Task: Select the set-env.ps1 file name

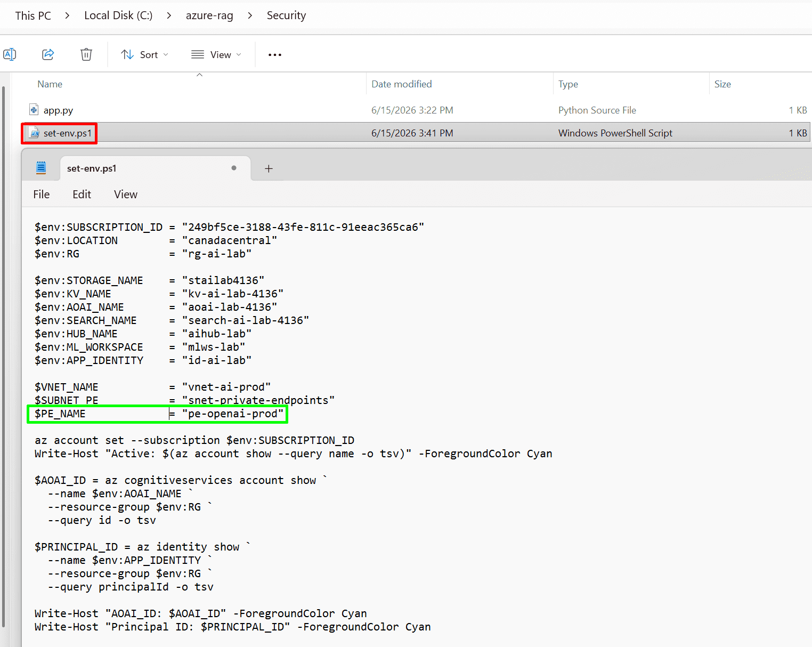Action: (68, 133)
